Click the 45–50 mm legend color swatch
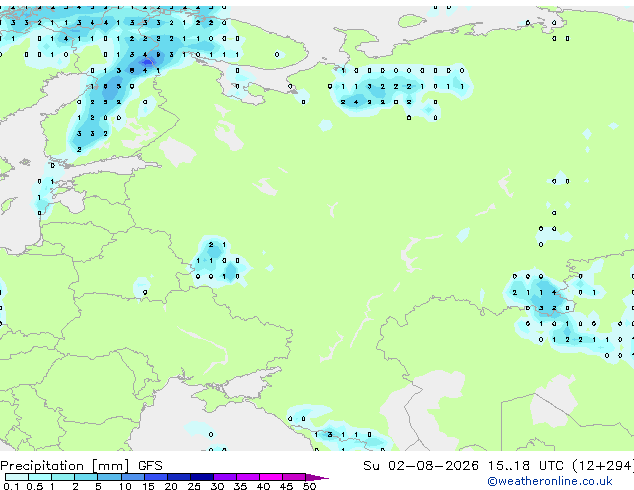634x490 pixels. [x=294, y=477]
